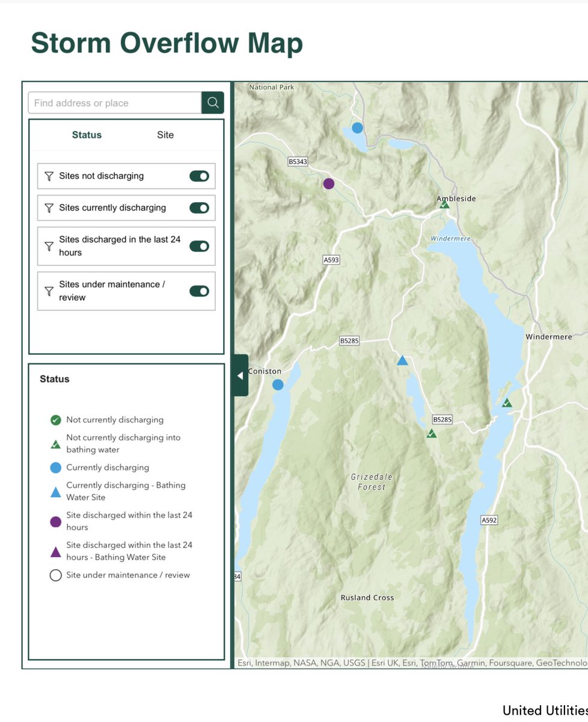Click Sites under maintenance / review filter row

[x=126, y=291]
